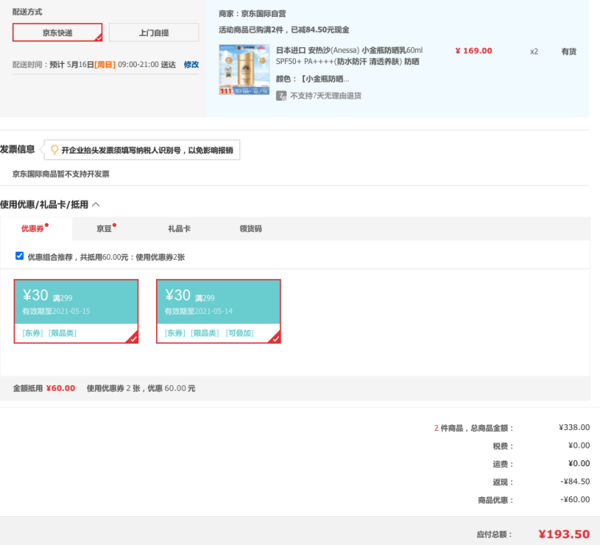
Task: Click the lightbulb hint icon beside invoice info
Action: (x=54, y=150)
